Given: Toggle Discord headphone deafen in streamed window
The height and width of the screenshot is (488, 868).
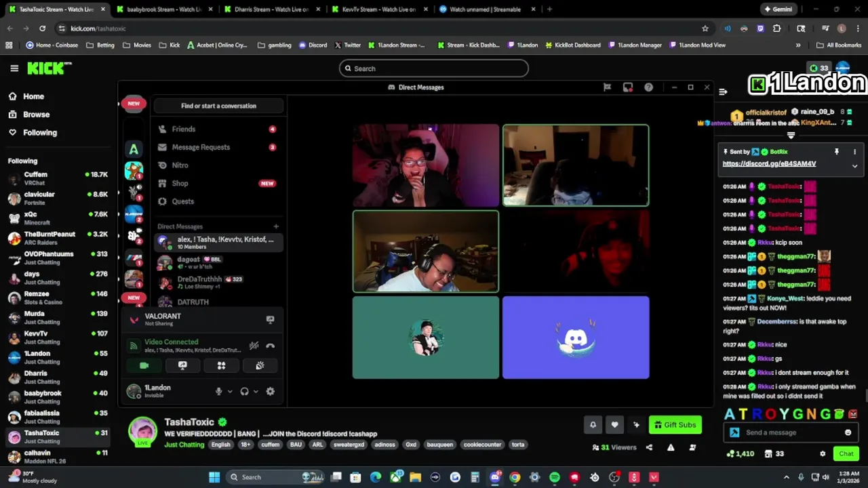Looking at the screenshot, I should pyautogui.click(x=244, y=391).
